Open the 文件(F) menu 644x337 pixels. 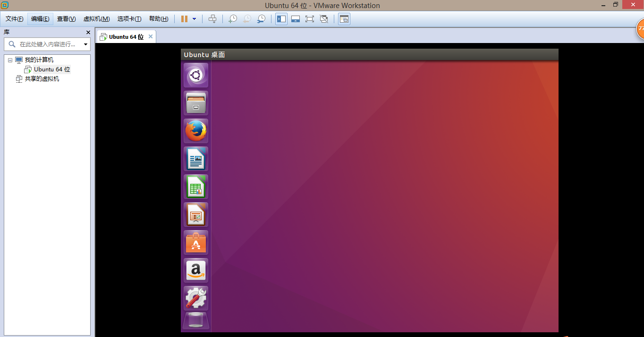point(15,19)
